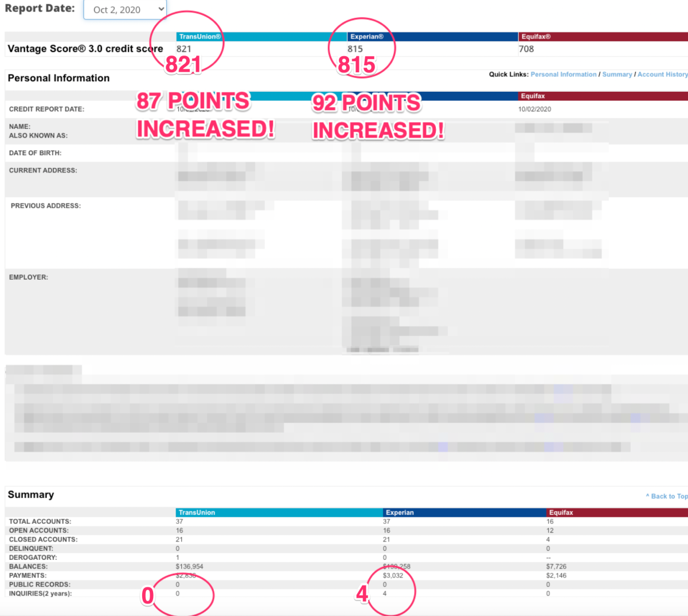Click the Equifax balance $7,726

pos(556,567)
